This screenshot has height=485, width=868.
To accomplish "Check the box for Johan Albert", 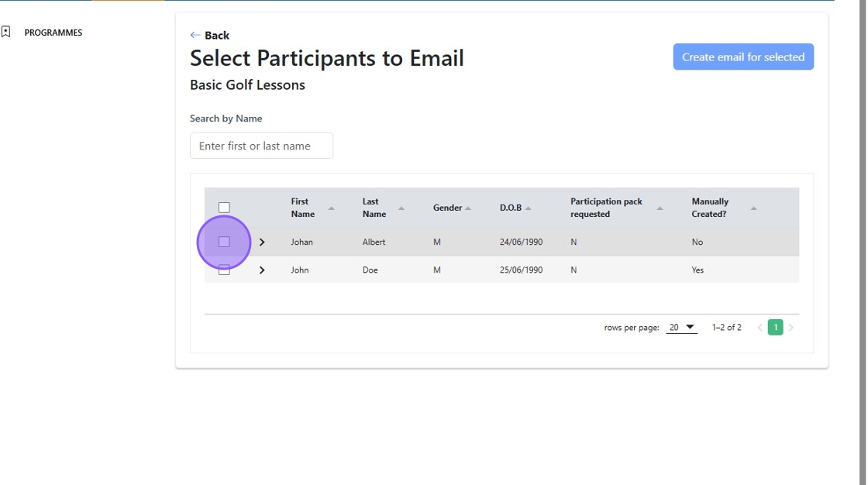I will coord(224,242).
